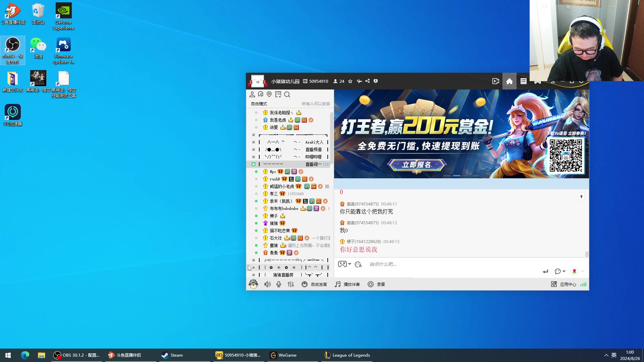Enable background music player toggle

348,284
